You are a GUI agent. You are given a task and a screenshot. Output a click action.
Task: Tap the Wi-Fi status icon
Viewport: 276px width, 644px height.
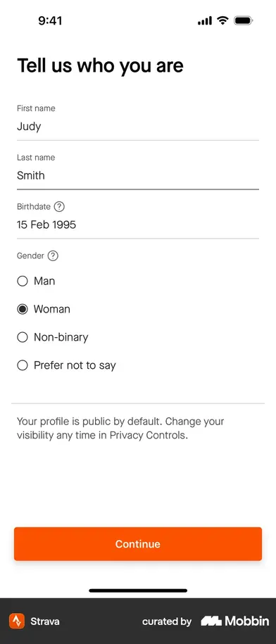(x=222, y=20)
